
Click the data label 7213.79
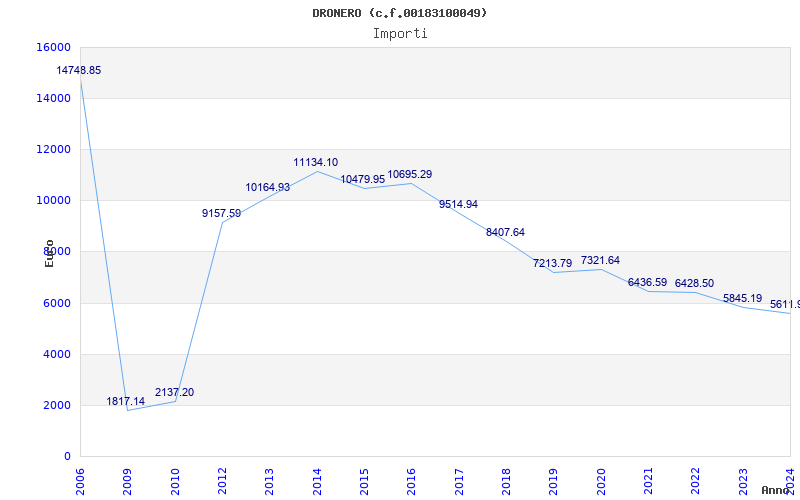[553, 263]
